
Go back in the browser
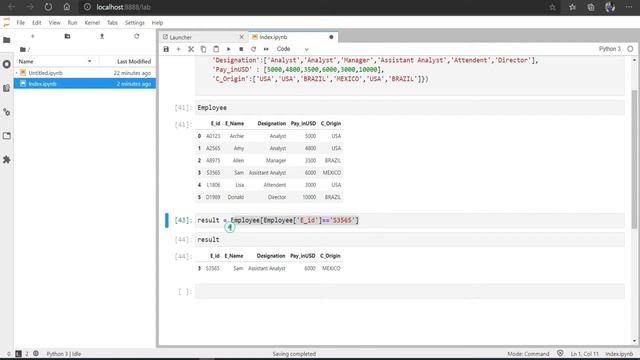pyautogui.click(x=11, y=7)
